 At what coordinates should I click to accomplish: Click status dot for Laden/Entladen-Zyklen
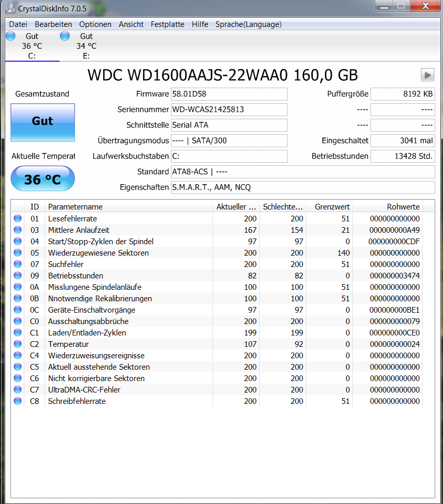18,333
